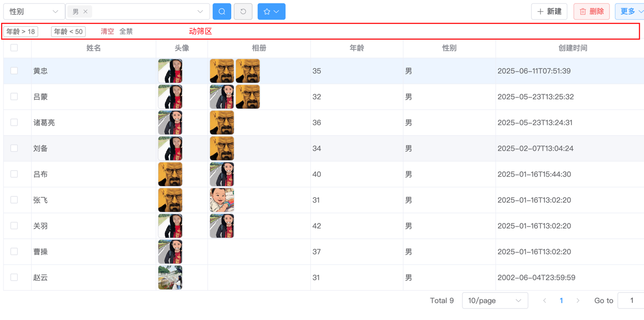Click the 新建 plus button

(549, 11)
